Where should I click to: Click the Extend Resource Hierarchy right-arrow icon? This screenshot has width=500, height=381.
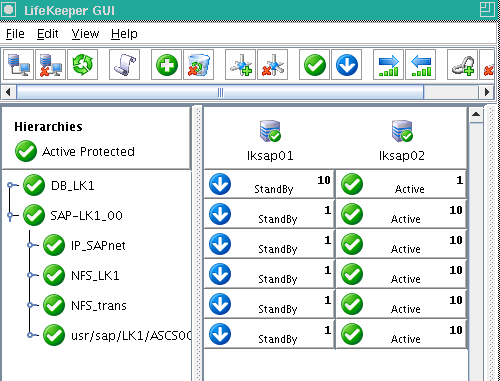click(x=388, y=65)
